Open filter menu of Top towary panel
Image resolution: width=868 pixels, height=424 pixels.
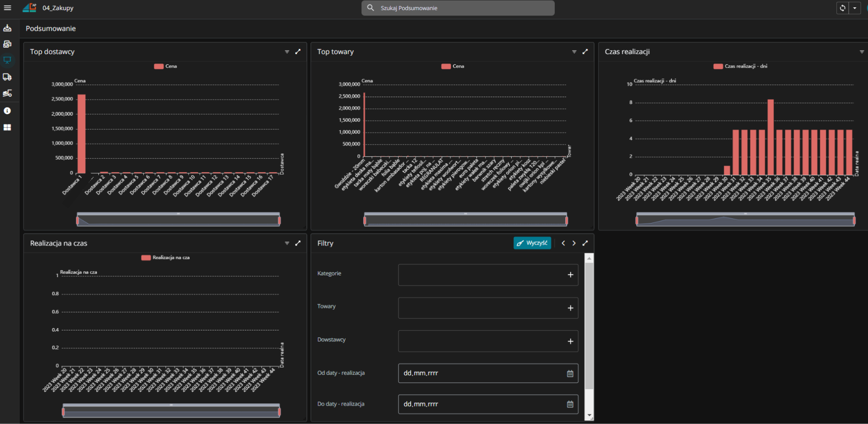[x=574, y=52]
